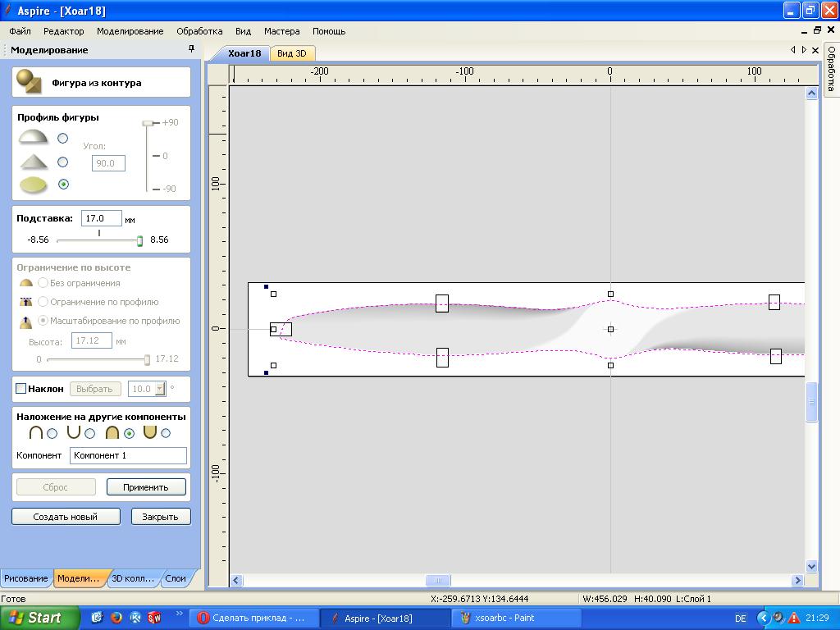Select the Без ограничения radio button
The width and height of the screenshot is (840, 630).
tap(43, 283)
